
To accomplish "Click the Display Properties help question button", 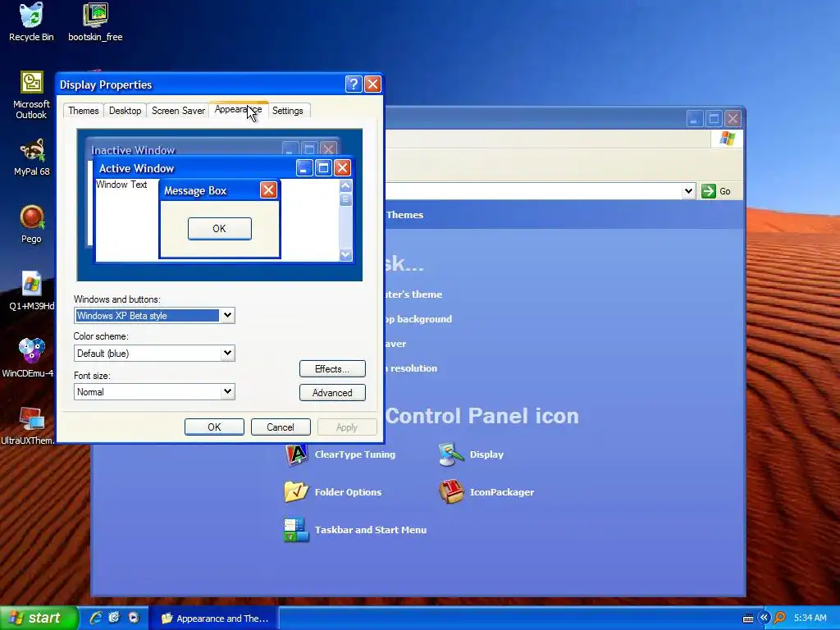I will coord(354,84).
